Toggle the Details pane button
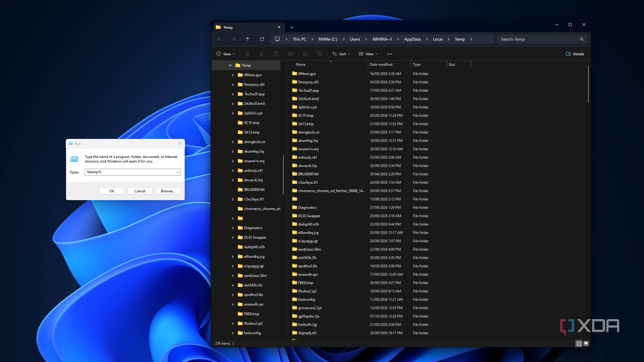The image size is (644, 362). (575, 54)
